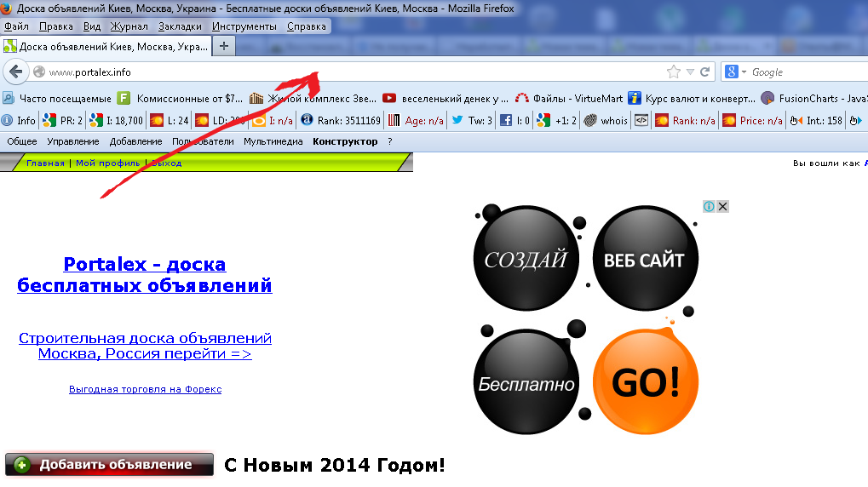Open the Курс валют и конверт... bookmark
Image resolution: width=868 pixels, height=487 pixels.
click(x=692, y=99)
